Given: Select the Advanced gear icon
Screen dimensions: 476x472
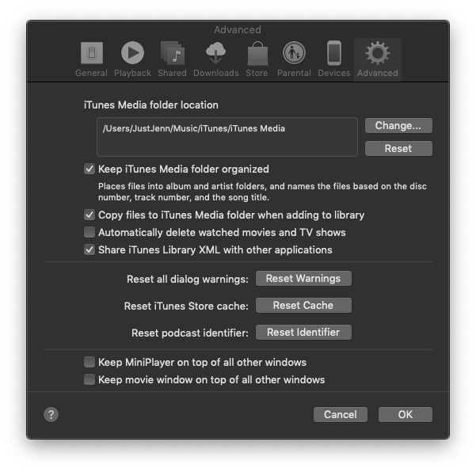Looking at the screenshot, I should pyautogui.click(x=377, y=53).
